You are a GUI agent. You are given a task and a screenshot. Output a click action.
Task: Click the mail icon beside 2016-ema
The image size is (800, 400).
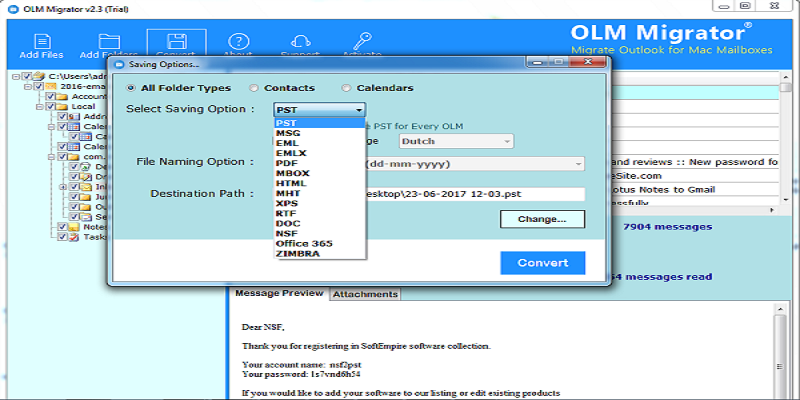[x=51, y=86]
